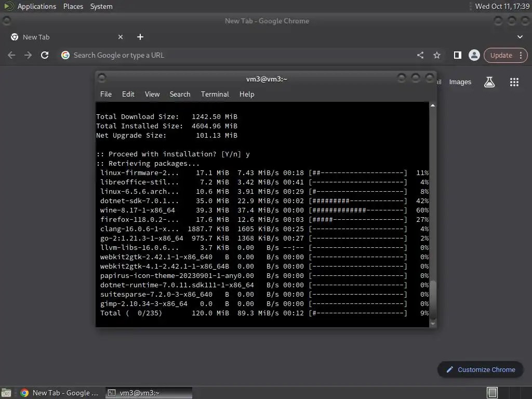532x399 pixels.
Task: Click the Retrieving packages line
Action: 148,164
